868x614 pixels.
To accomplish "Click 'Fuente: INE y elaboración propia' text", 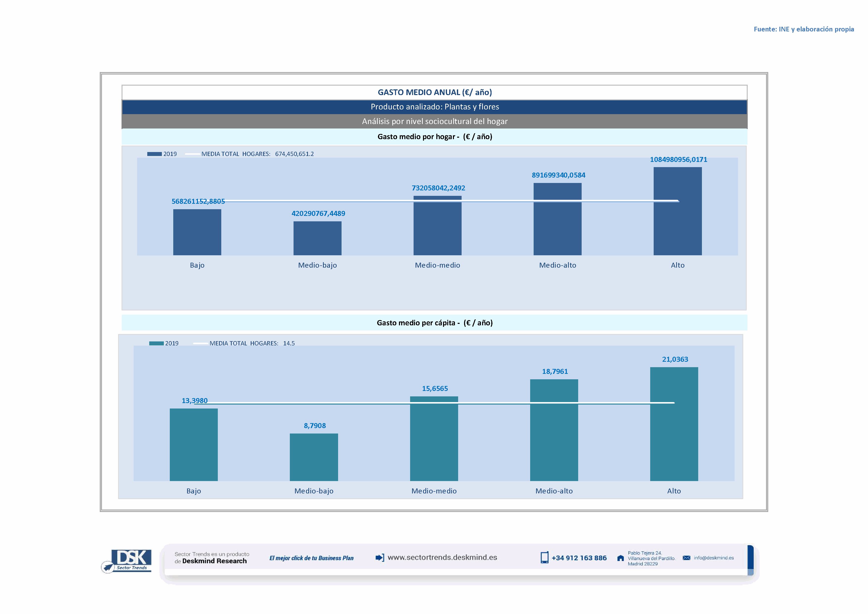I will (x=804, y=29).
